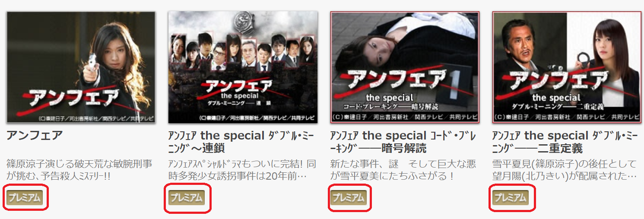This screenshot has width=644, height=219.
Task: Click the プレミアム badge under ダブル・ミーニング〜連鎖
Action: click(x=187, y=197)
